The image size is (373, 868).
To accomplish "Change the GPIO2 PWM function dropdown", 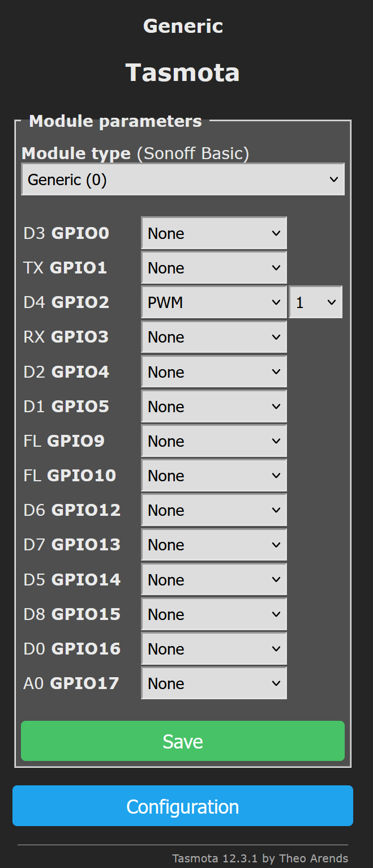I will pyautogui.click(x=214, y=302).
